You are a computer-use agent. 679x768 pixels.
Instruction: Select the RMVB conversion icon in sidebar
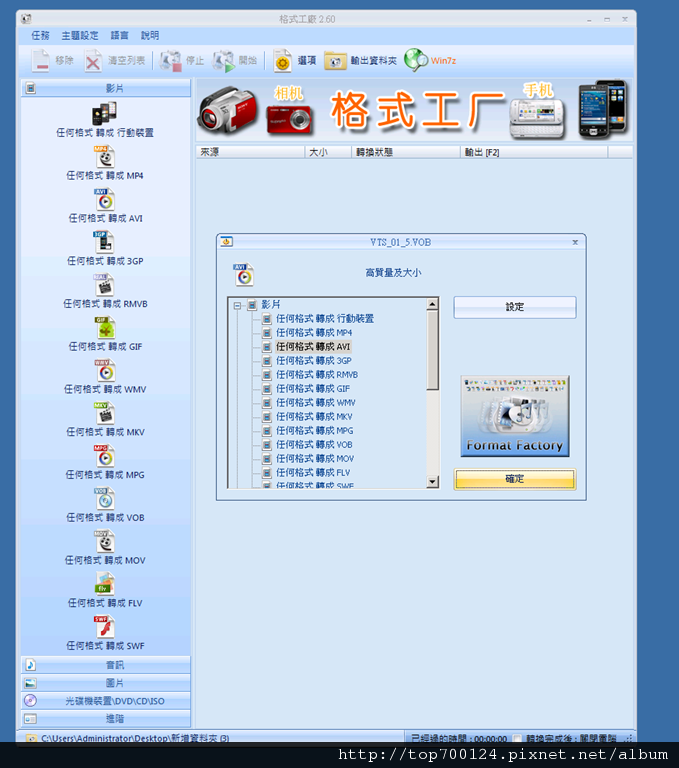104,285
